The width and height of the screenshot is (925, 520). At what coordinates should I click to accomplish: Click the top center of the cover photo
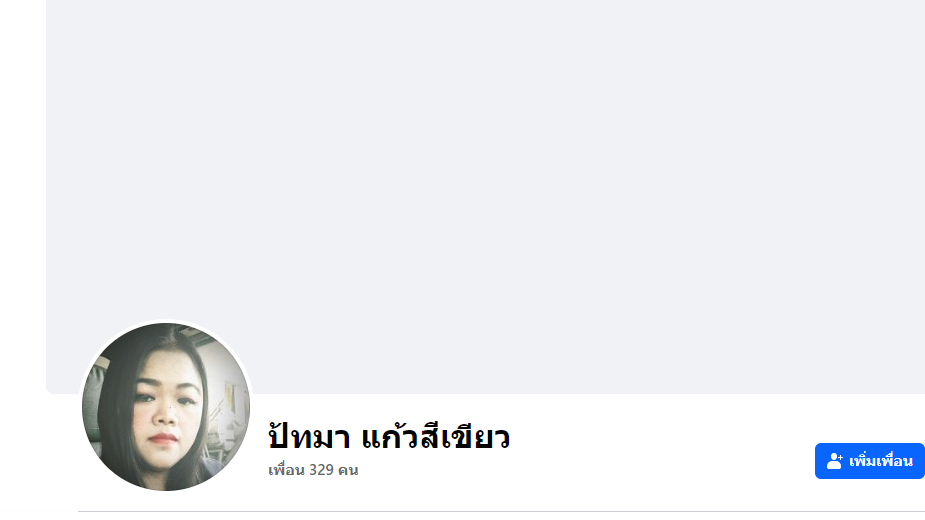pos(486,12)
